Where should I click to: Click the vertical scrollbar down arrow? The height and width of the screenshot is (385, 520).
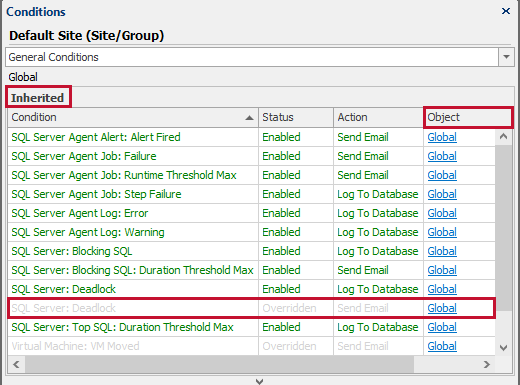tap(503, 348)
